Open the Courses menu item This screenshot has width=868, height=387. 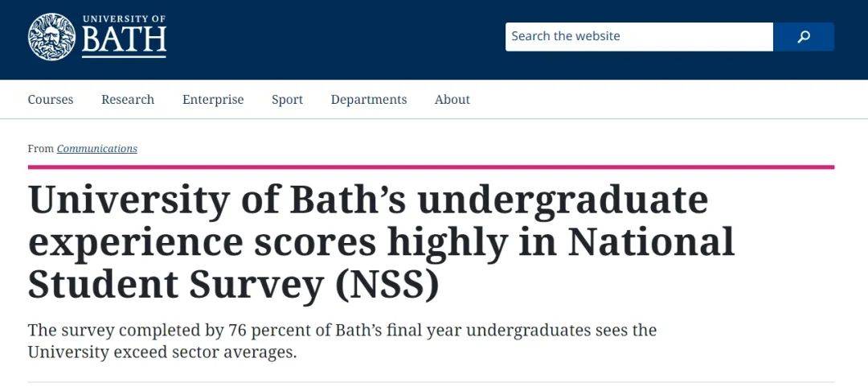[51, 100]
